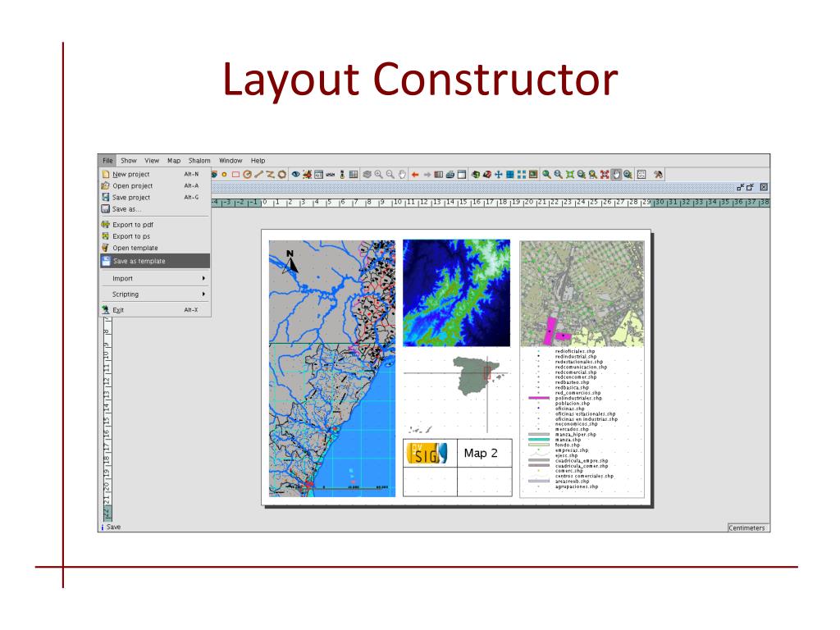Choose Save as... menu entry

(x=155, y=209)
